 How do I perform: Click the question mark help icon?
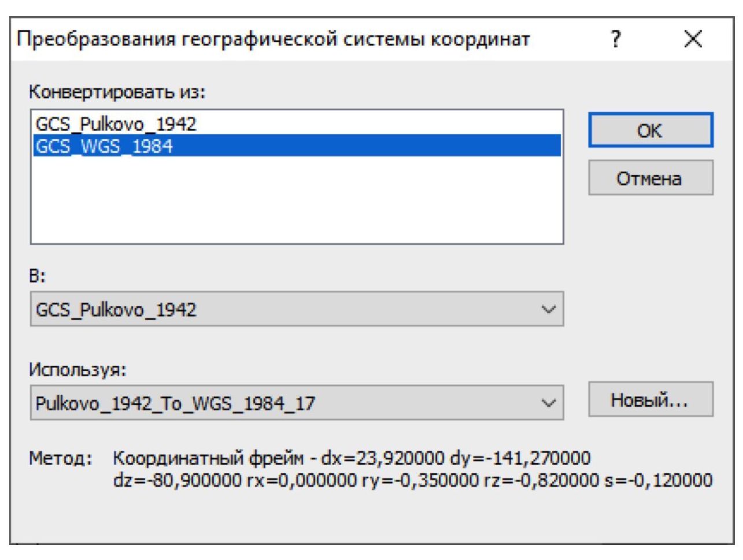pos(616,39)
